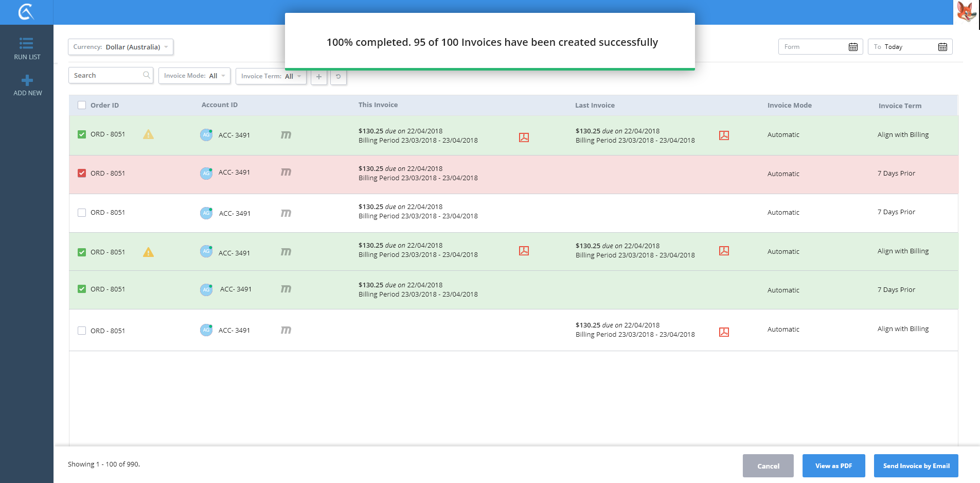Click Send Invoice by Email button

[x=916, y=466]
